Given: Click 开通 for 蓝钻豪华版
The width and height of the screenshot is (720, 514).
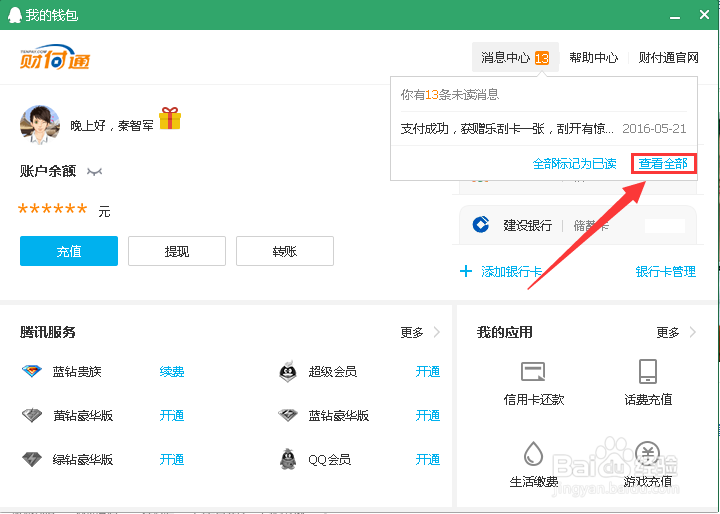Looking at the screenshot, I should tap(428, 415).
